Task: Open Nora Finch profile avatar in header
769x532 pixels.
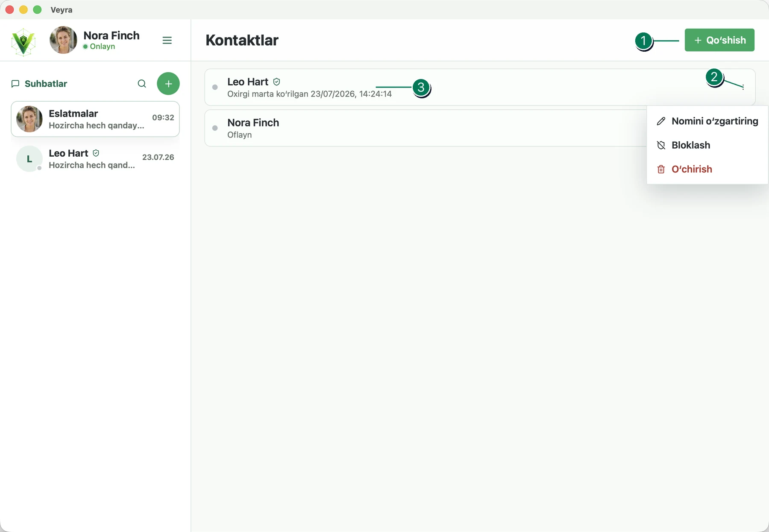Action: coord(63,40)
